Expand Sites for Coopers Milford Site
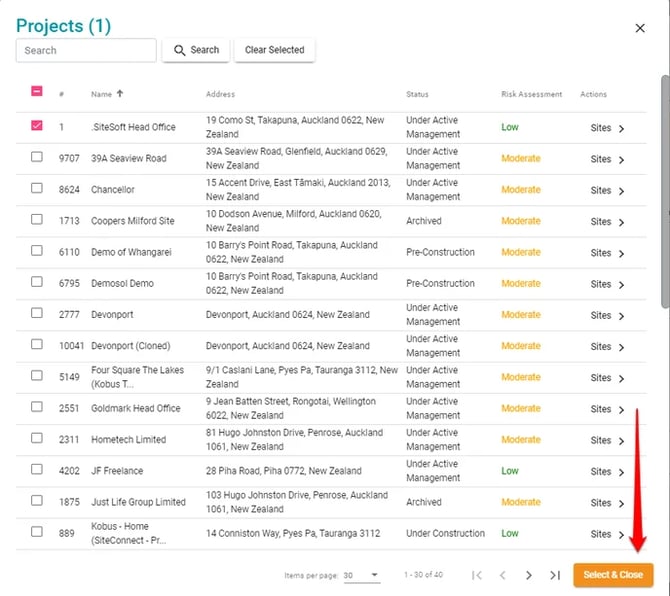 click(x=621, y=222)
